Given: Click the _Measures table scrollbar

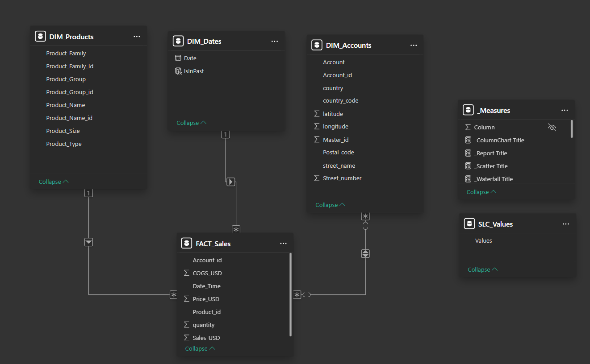Looking at the screenshot, I should 572,128.
